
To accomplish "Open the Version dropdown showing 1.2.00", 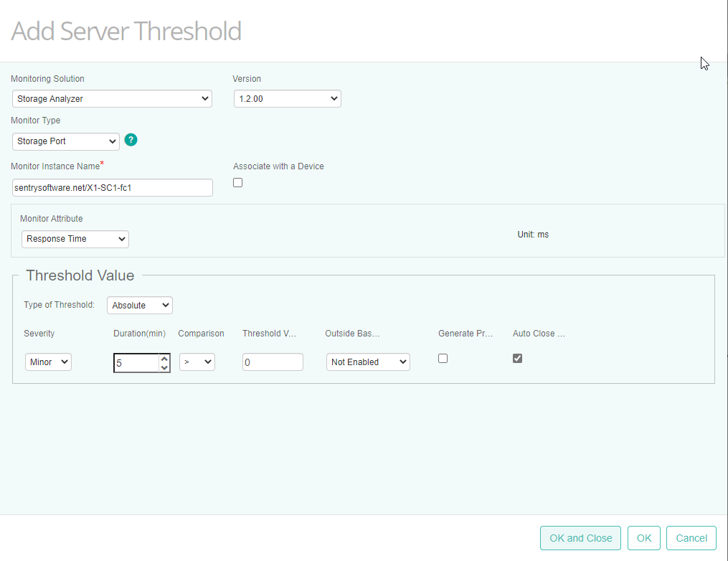I will point(287,98).
